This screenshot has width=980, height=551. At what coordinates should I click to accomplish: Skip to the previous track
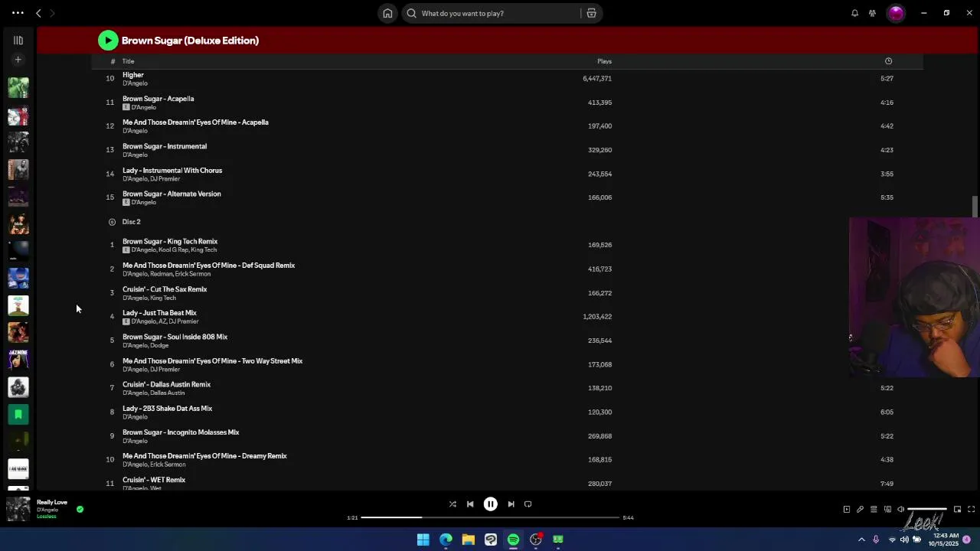pos(470,504)
